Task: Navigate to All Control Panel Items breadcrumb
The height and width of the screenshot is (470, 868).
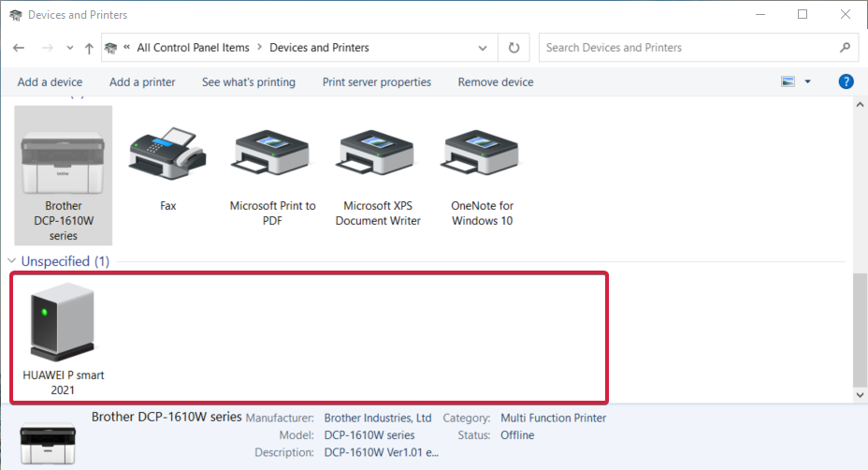Action: (194, 48)
